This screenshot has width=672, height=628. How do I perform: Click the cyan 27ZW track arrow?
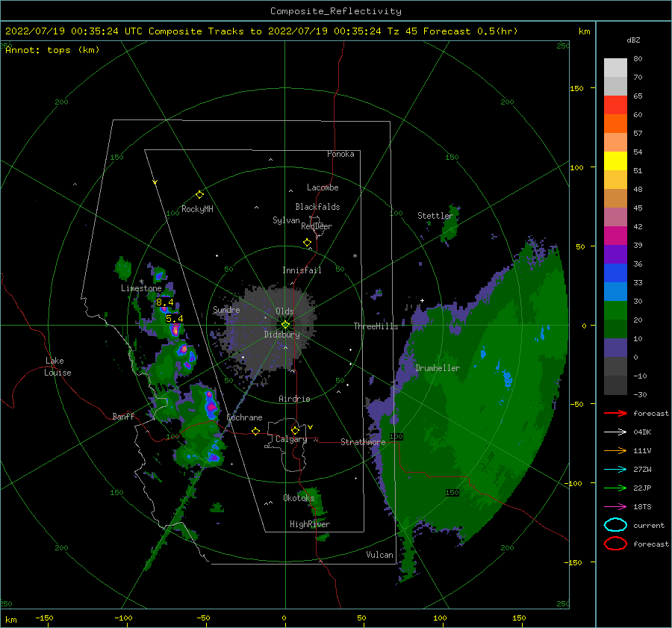coord(615,470)
